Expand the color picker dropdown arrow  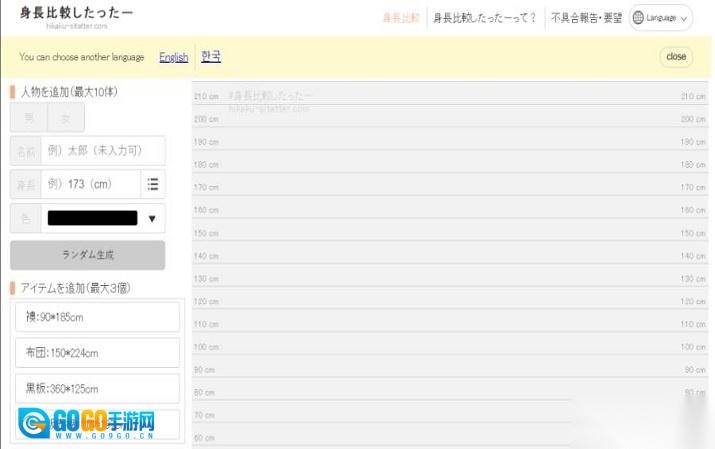[x=152, y=219]
